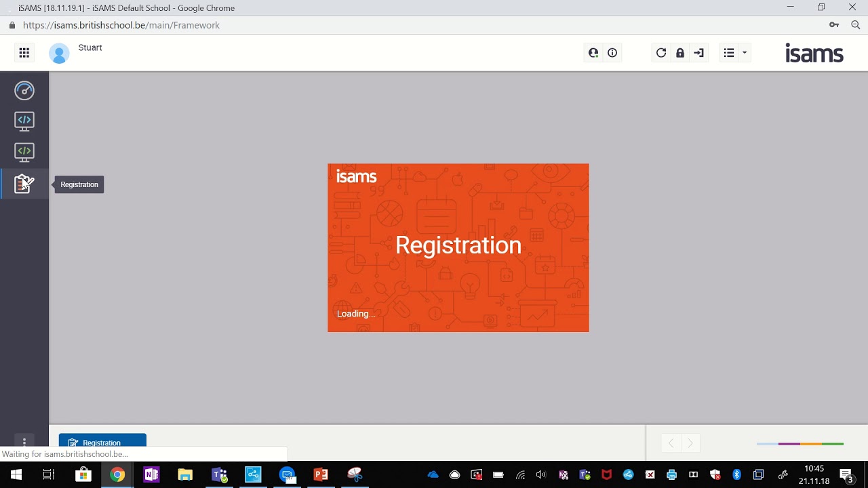The height and width of the screenshot is (488, 868).
Task: Open OneNote from the taskbar
Action: (x=151, y=474)
